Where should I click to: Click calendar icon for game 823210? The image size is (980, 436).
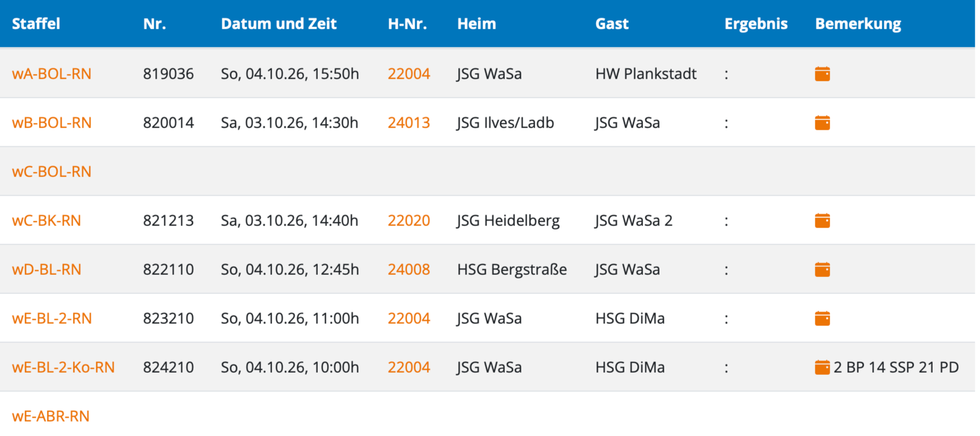(822, 318)
